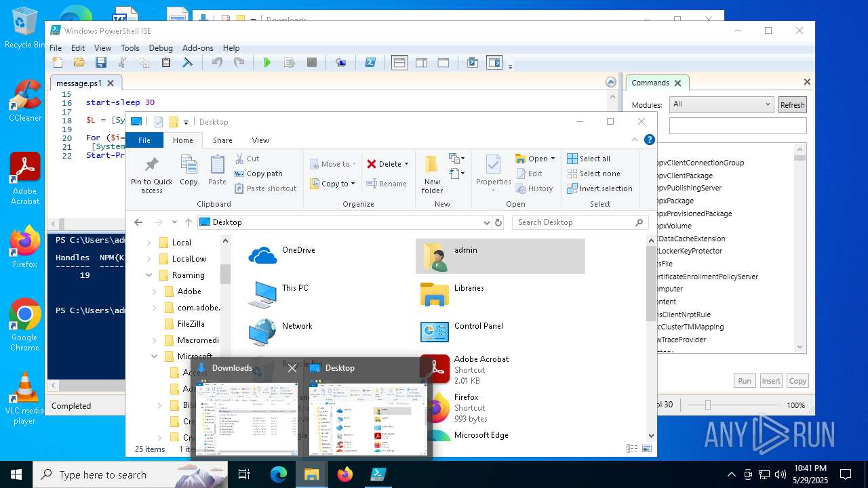This screenshot has width=868, height=488.
Task: Open the Debug menu in PowerShell ISE
Action: (161, 48)
